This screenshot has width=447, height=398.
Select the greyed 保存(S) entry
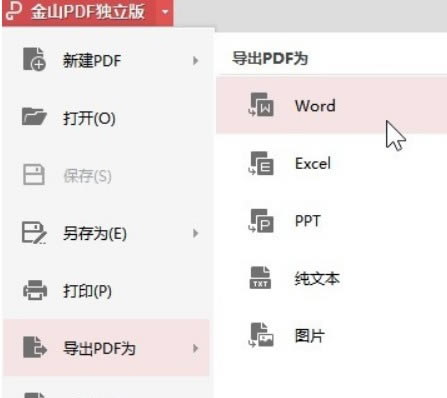106,175
